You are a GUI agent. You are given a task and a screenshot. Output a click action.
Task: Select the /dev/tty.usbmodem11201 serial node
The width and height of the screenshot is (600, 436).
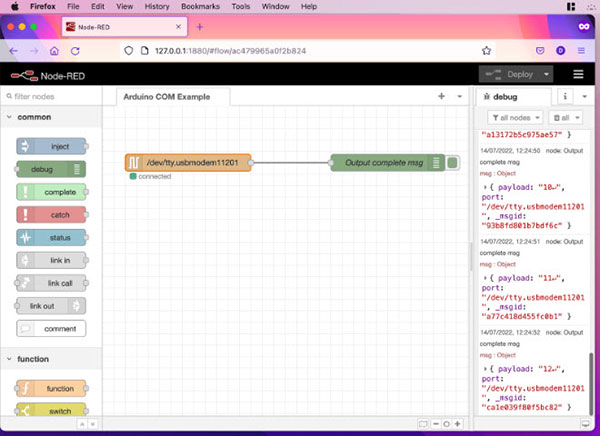coord(188,162)
